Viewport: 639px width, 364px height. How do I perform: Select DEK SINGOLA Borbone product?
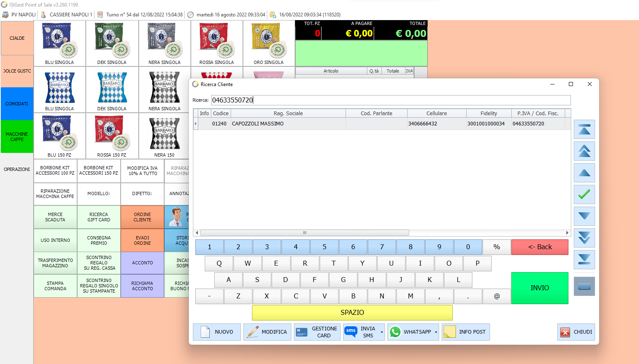coord(112,43)
